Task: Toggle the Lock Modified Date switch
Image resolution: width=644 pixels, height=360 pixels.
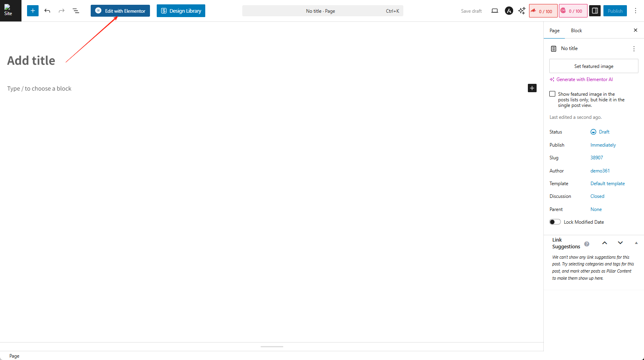Action: [555, 222]
